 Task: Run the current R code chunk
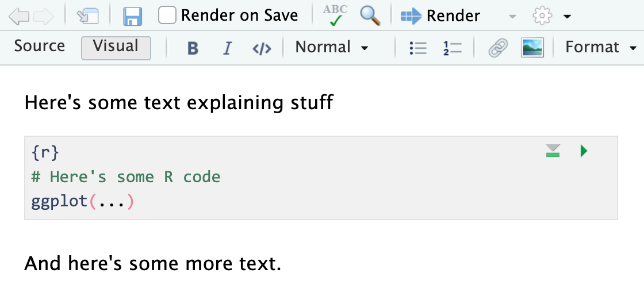[584, 151]
